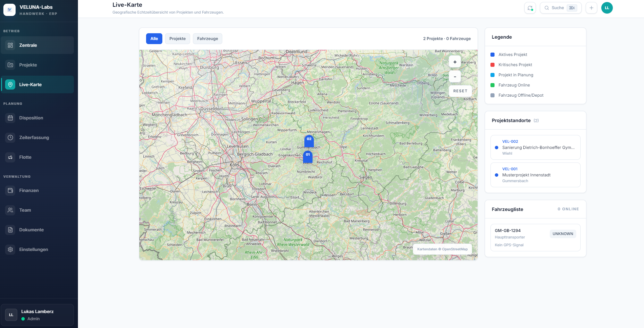Click the plus icon in top bar
This screenshot has height=328, width=644.
point(591,8)
